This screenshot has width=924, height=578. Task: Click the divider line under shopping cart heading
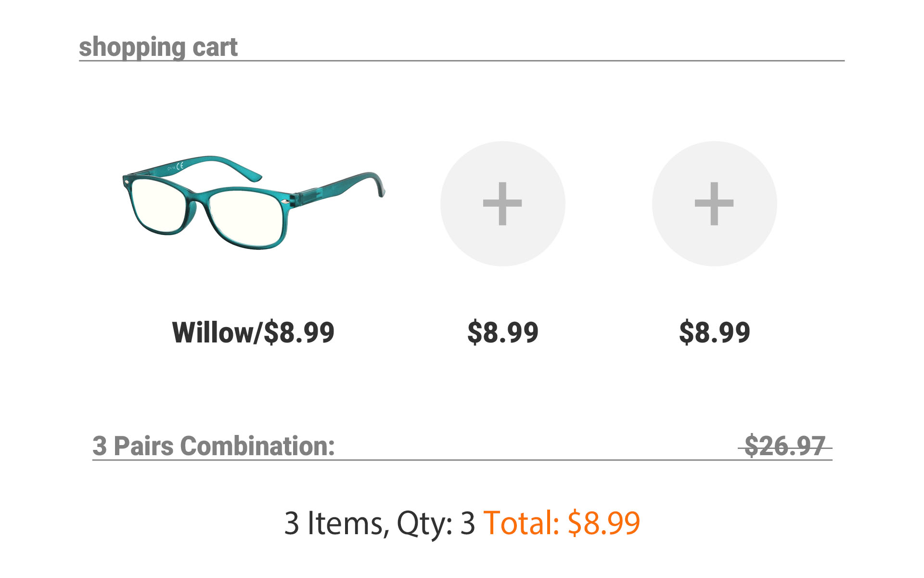point(529,61)
